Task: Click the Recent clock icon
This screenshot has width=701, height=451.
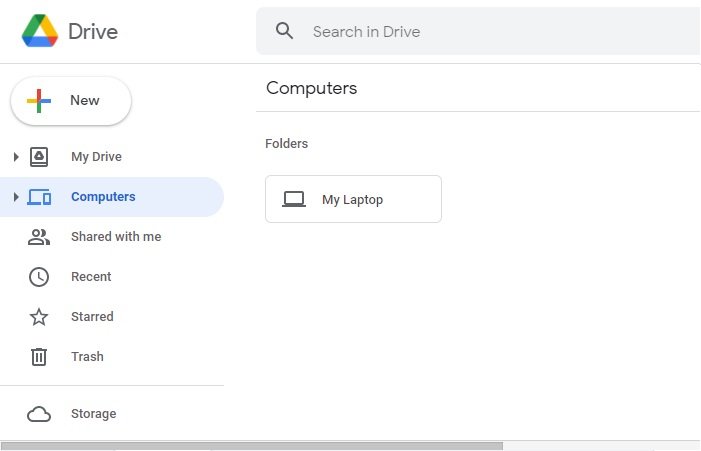Action: coord(39,277)
